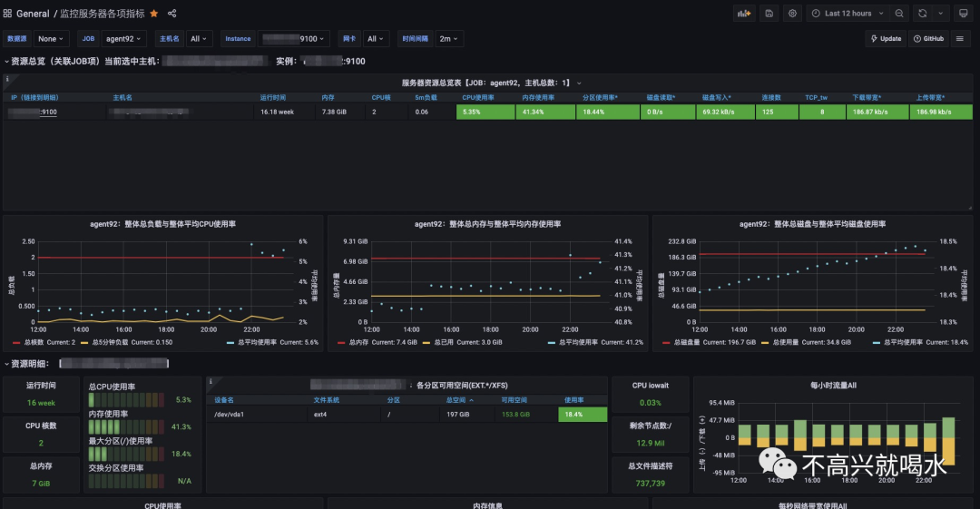Toggle 总平均使用率 Current: 5.6% legend item
980x509 pixels.
[x=272, y=343]
